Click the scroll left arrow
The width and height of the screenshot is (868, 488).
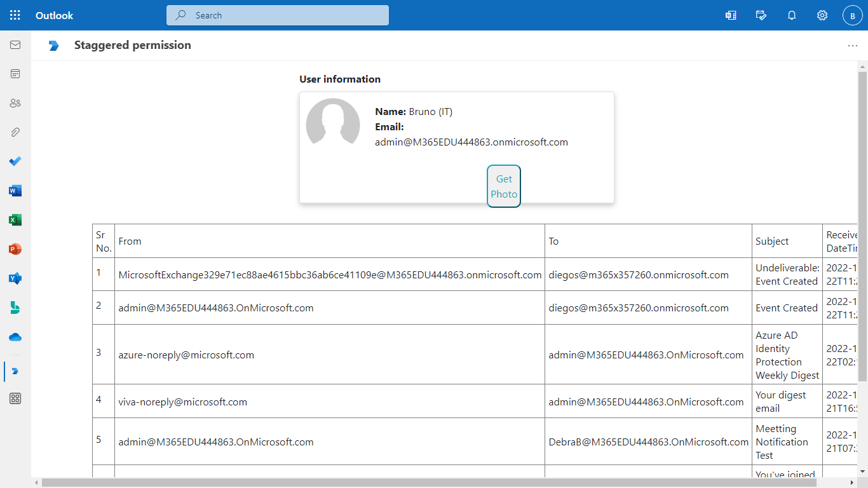coord(36,483)
